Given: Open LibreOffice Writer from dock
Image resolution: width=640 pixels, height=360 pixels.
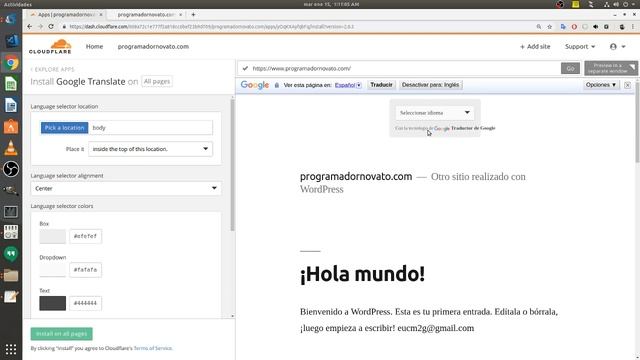Looking at the screenshot, I should point(11,105).
